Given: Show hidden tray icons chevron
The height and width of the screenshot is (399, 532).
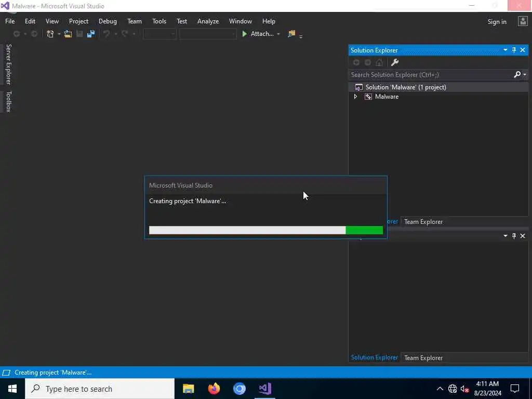Looking at the screenshot, I should (440, 389).
